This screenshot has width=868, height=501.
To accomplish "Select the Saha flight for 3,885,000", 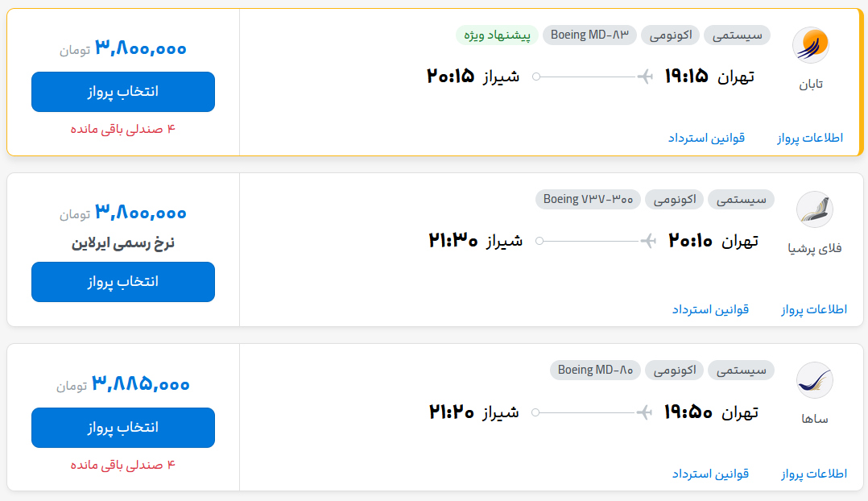I will 123,428.
